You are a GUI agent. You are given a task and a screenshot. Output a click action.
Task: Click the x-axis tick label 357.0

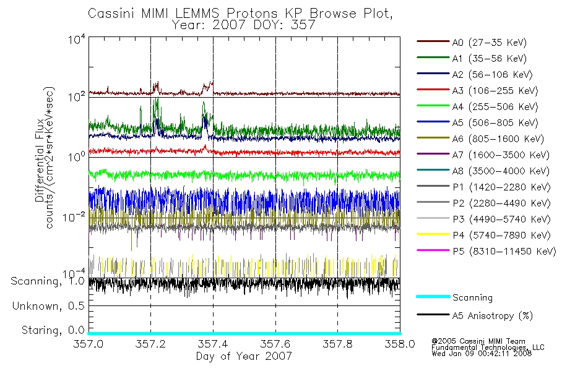point(88,344)
